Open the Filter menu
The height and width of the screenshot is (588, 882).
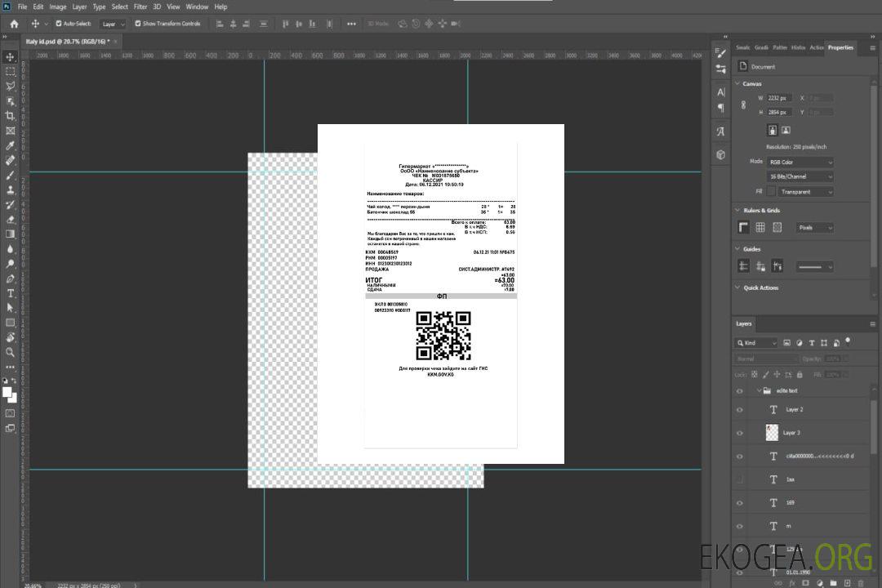(140, 7)
